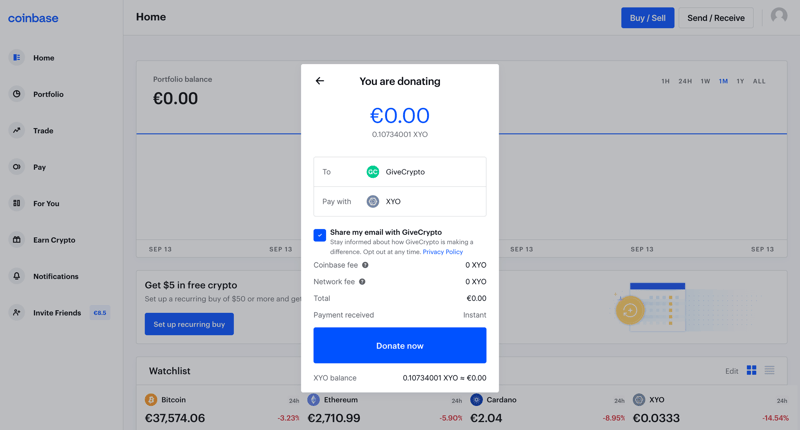Image resolution: width=800 pixels, height=430 pixels.
Task: Open the Trade menu label
Action: point(43,131)
